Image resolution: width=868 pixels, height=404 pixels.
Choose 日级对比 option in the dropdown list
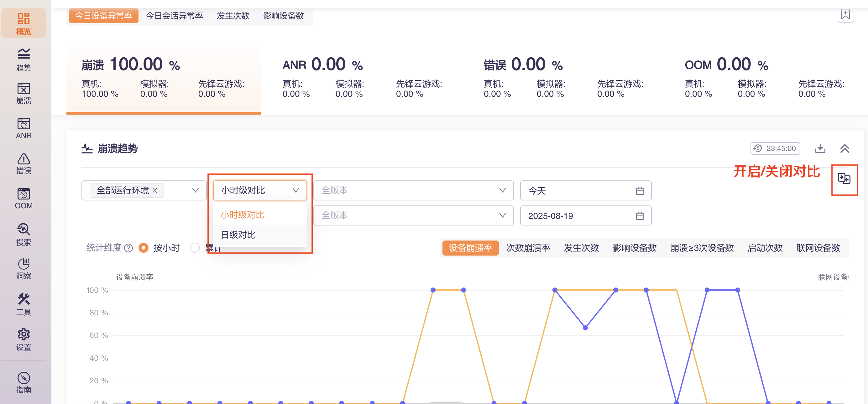pos(260,235)
